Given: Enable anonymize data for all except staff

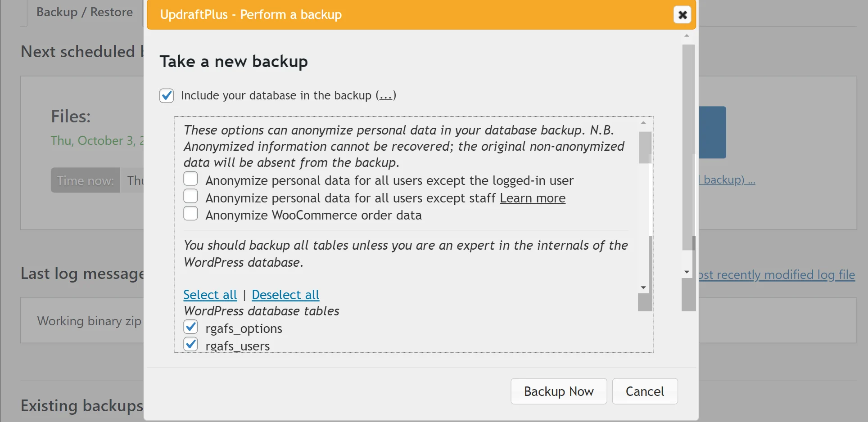Looking at the screenshot, I should coord(191,197).
